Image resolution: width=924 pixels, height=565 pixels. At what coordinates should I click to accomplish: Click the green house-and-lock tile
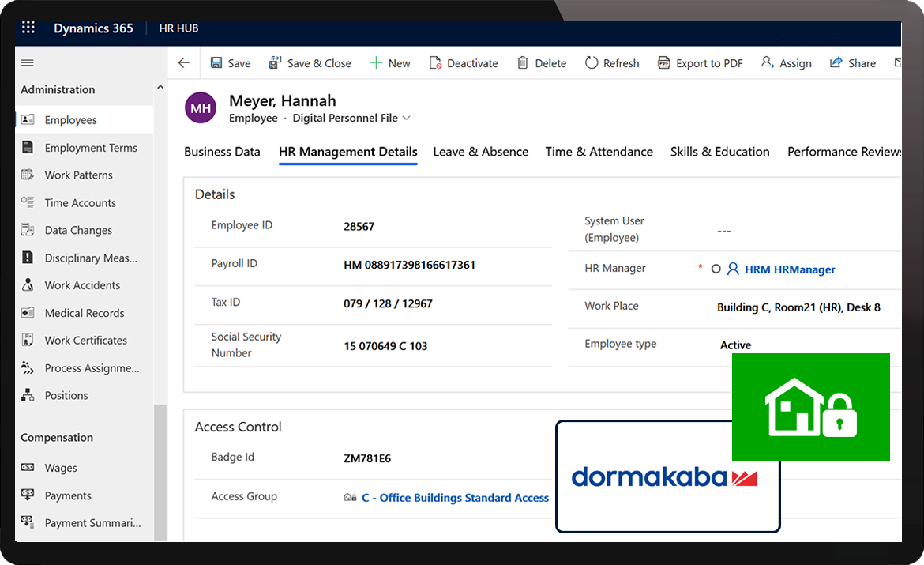(811, 407)
